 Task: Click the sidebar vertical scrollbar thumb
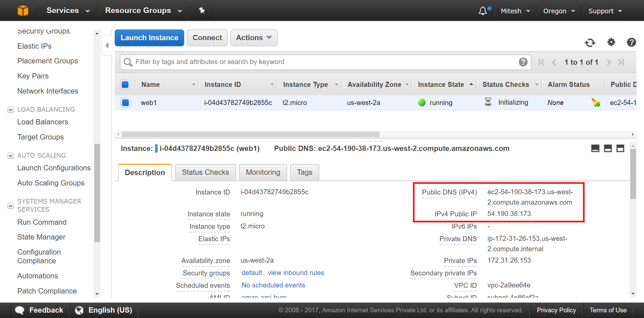[97, 193]
